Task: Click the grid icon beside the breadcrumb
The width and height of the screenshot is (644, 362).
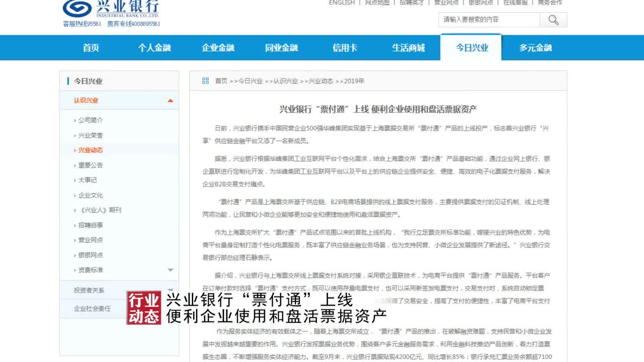Action: (x=205, y=81)
